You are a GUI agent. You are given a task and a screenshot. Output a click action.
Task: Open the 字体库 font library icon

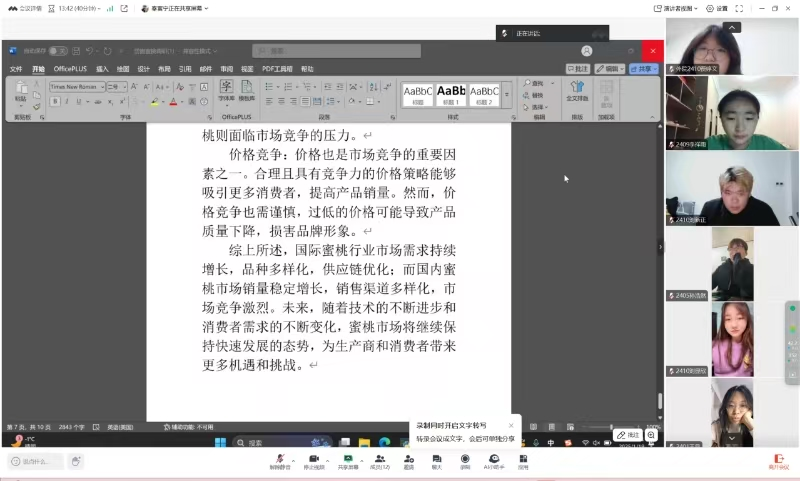[226, 91]
